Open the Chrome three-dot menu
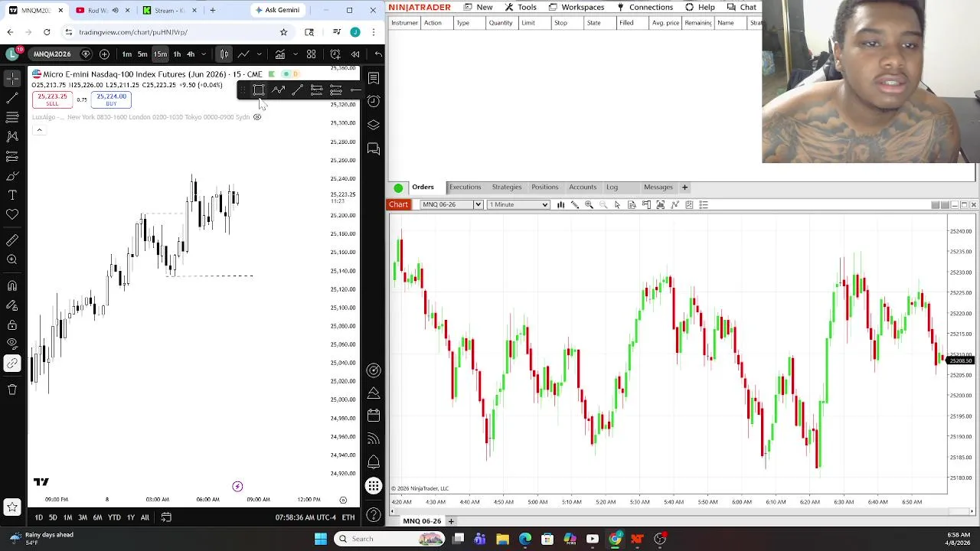The width and height of the screenshot is (980, 551). point(373,32)
